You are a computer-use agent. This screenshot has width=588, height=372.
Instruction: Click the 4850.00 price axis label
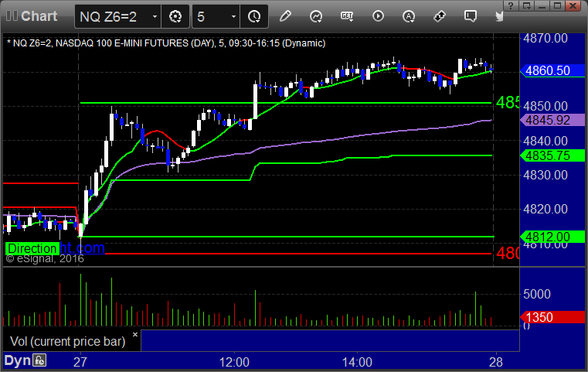(x=546, y=106)
